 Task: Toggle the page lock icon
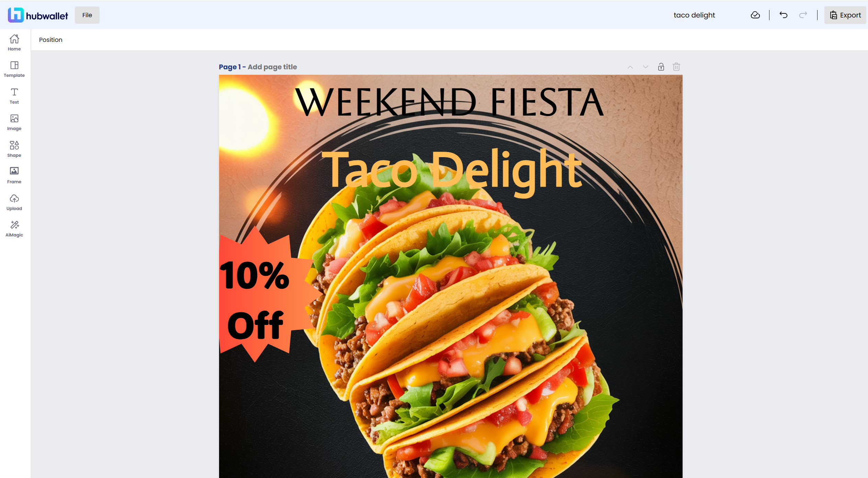[661, 67]
